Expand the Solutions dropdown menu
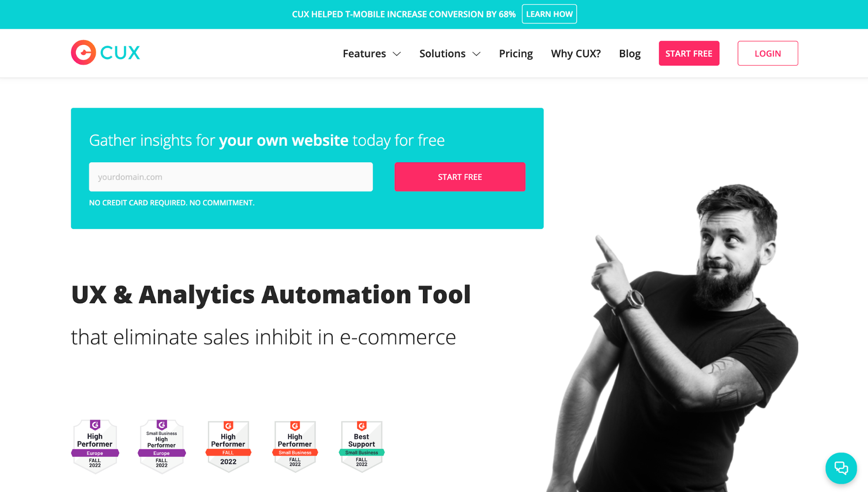This screenshot has height=492, width=868. point(450,53)
